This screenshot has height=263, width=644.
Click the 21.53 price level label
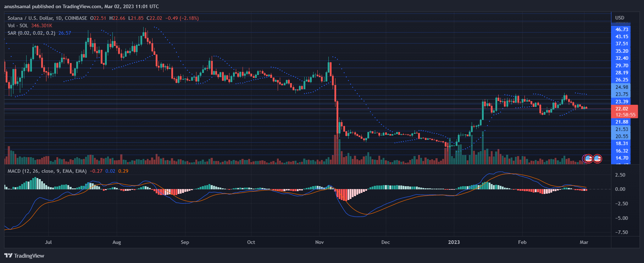[622, 129]
